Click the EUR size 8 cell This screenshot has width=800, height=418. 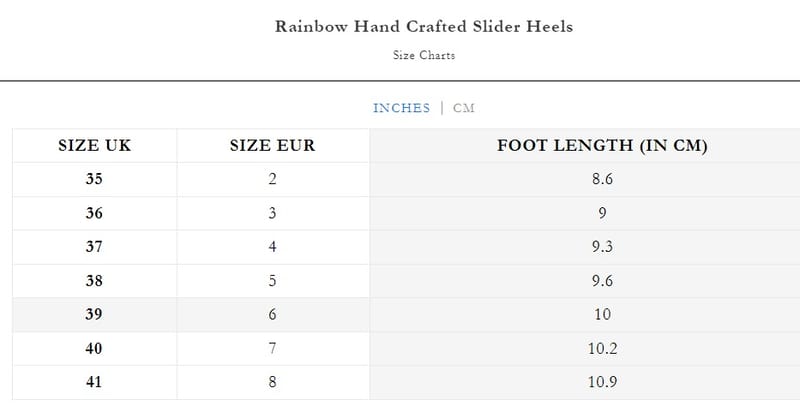tap(272, 382)
